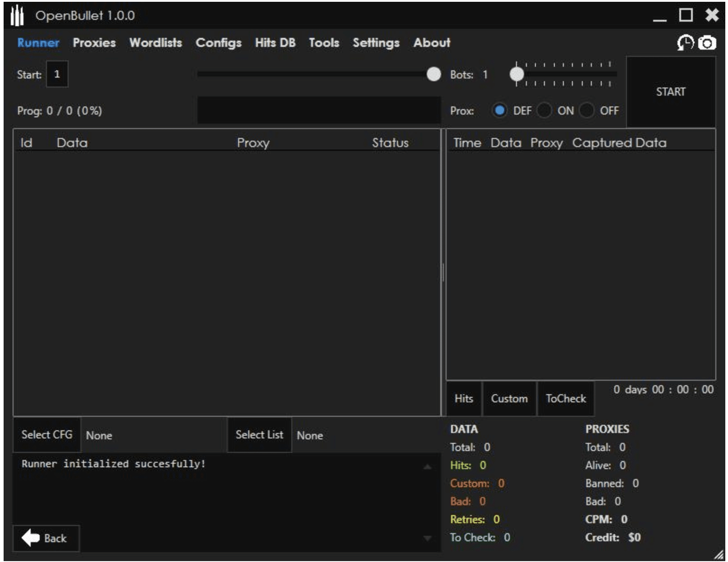Open the Wordlists section
728x562 pixels.
tap(155, 43)
